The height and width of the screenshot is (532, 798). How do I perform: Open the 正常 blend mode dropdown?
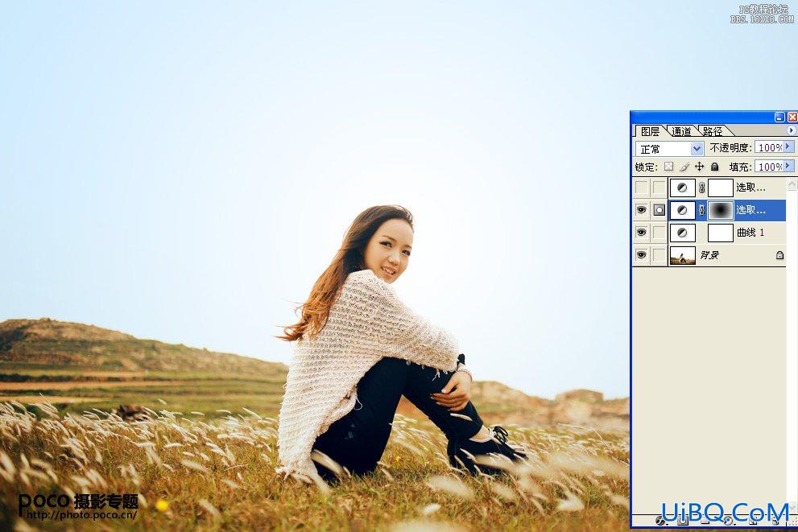(x=697, y=149)
